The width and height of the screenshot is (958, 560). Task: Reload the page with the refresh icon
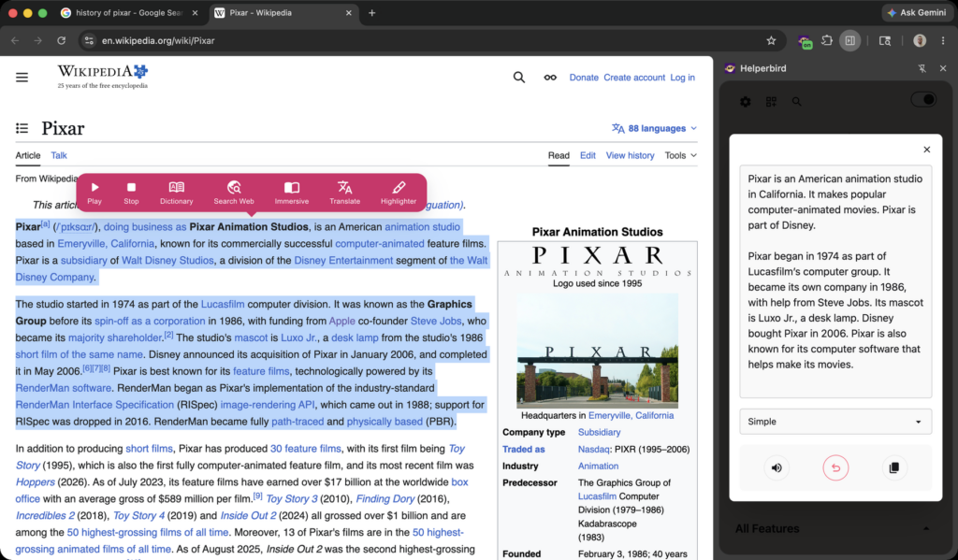click(x=61, y=41)
